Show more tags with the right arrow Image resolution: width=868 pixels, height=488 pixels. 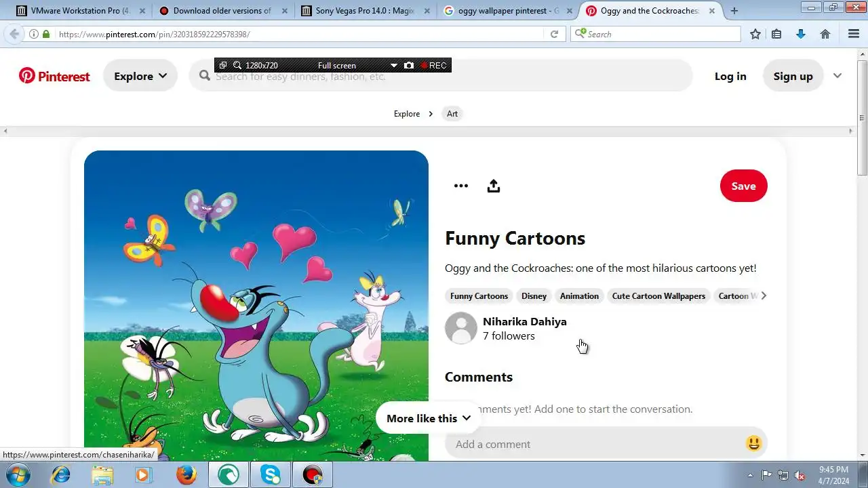(x=764, y=296)
